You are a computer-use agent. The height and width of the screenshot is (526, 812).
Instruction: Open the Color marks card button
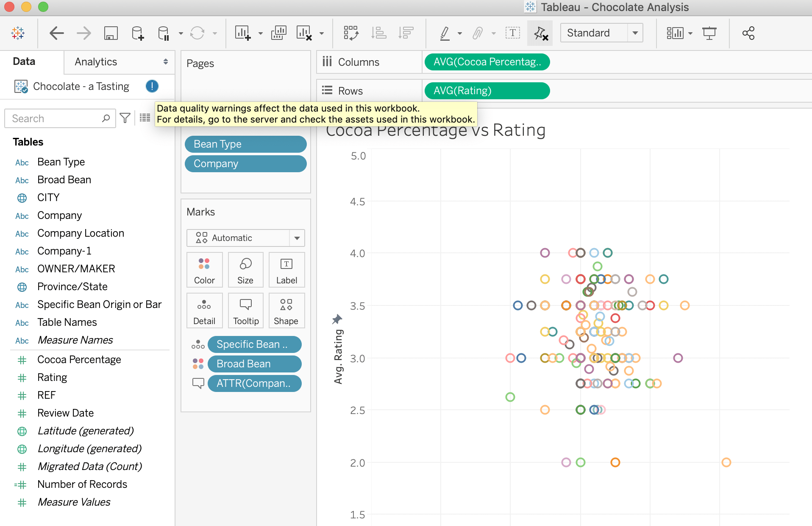pyautogui.click(x=204, y=270)
